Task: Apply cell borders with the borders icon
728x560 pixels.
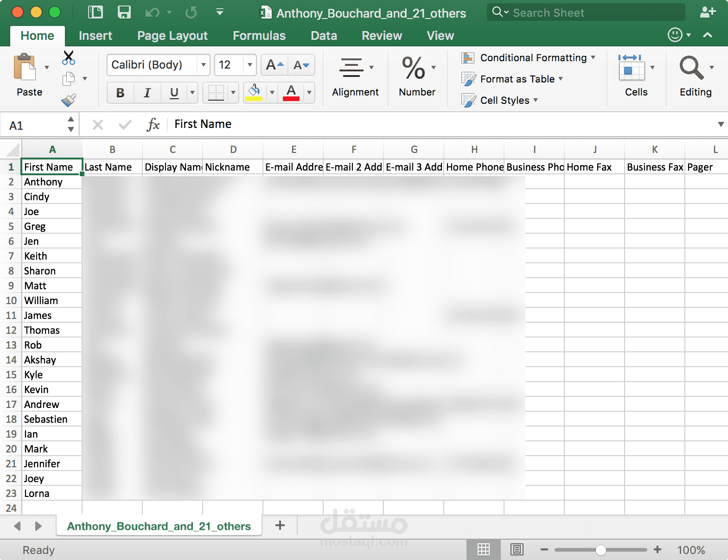Action: click(216, 93)
